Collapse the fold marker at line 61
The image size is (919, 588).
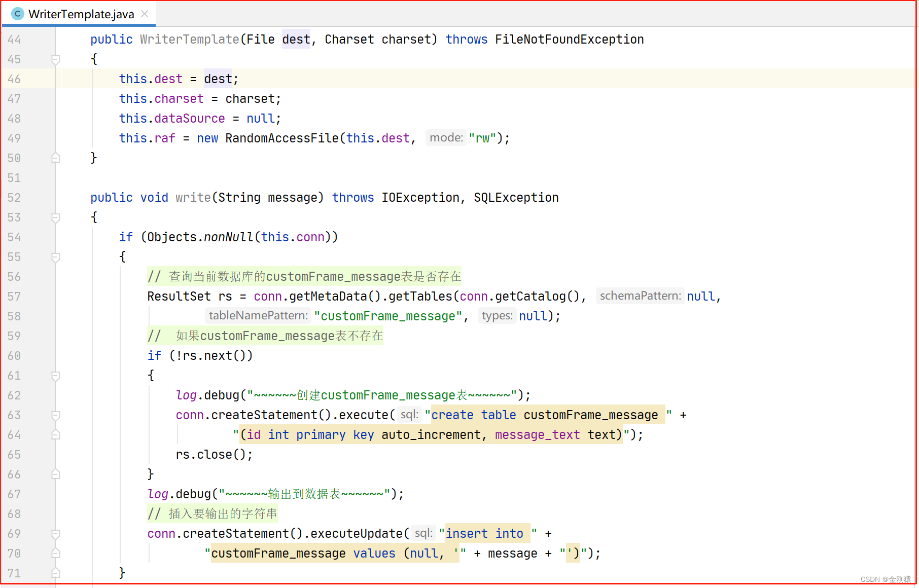tap(56, 376)
